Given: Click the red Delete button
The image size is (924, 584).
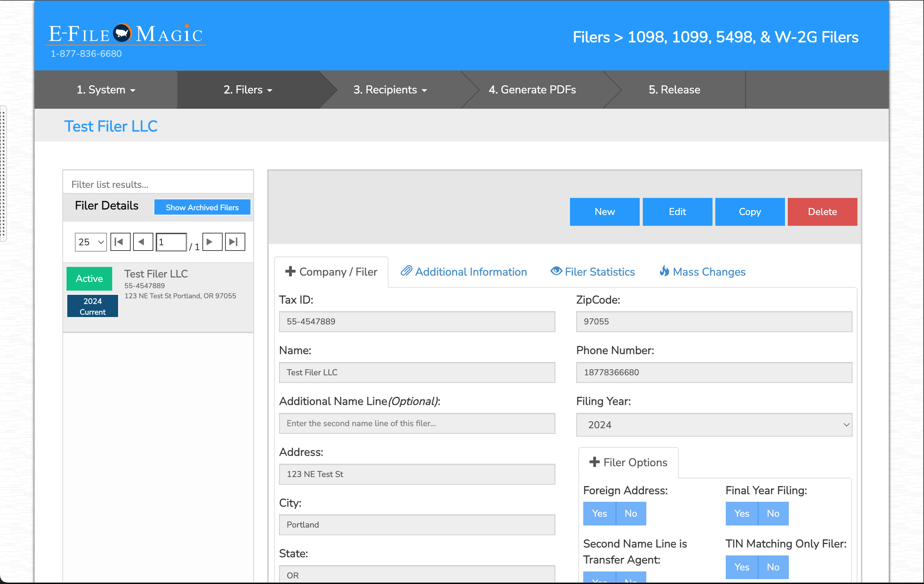Looking at the screenshot, I should pyautogui.click(x=822, y=212).
